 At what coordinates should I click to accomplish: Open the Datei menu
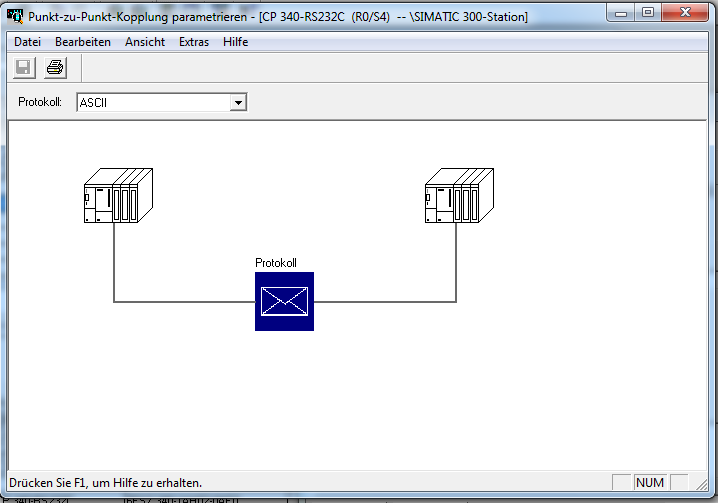27,42
